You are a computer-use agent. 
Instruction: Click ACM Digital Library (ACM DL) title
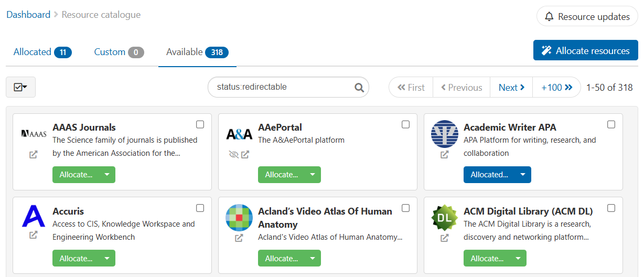[x=528, y=211]
